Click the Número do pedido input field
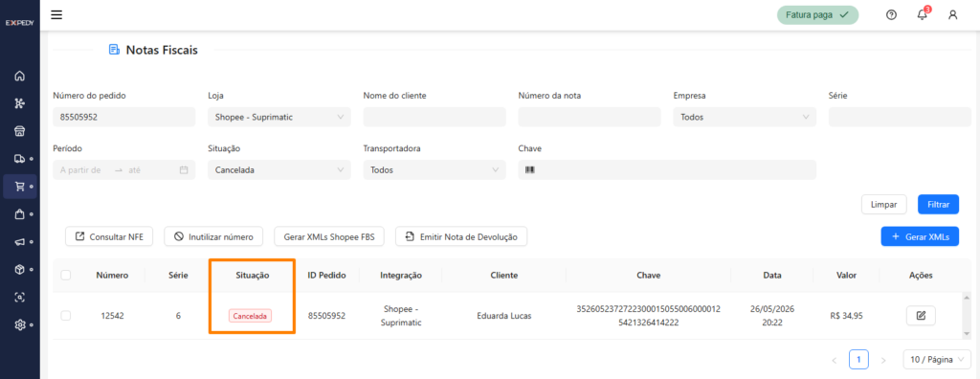This screenshot has height=379, width=980. click(124, 117)
